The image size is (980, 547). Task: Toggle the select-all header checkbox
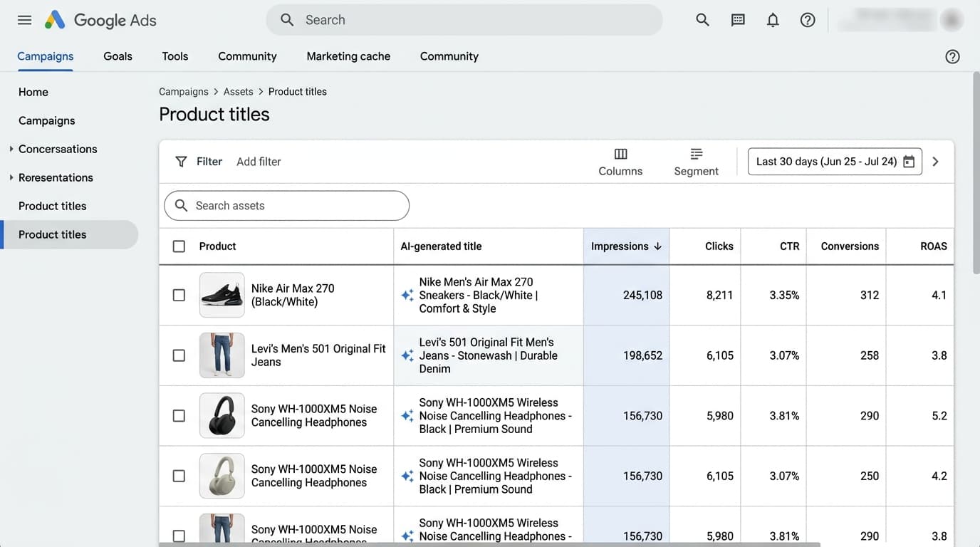point(179,246)
